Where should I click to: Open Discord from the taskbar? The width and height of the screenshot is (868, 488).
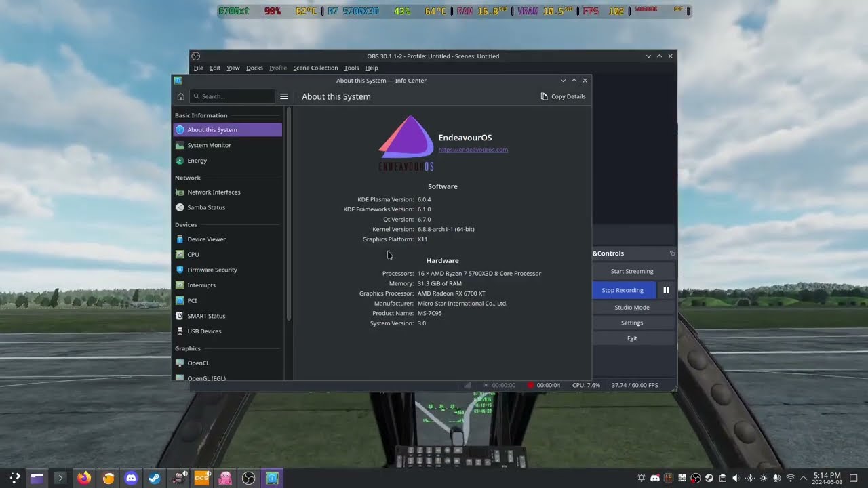[131, 478]
